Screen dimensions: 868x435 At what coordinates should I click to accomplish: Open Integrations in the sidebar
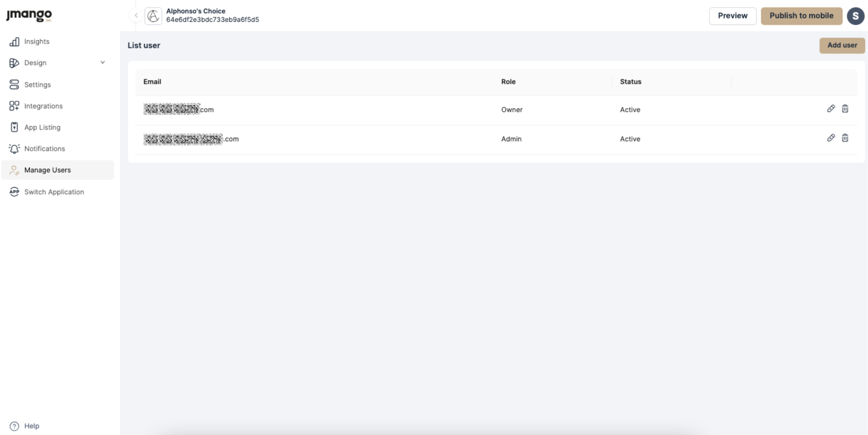(43, 106)
